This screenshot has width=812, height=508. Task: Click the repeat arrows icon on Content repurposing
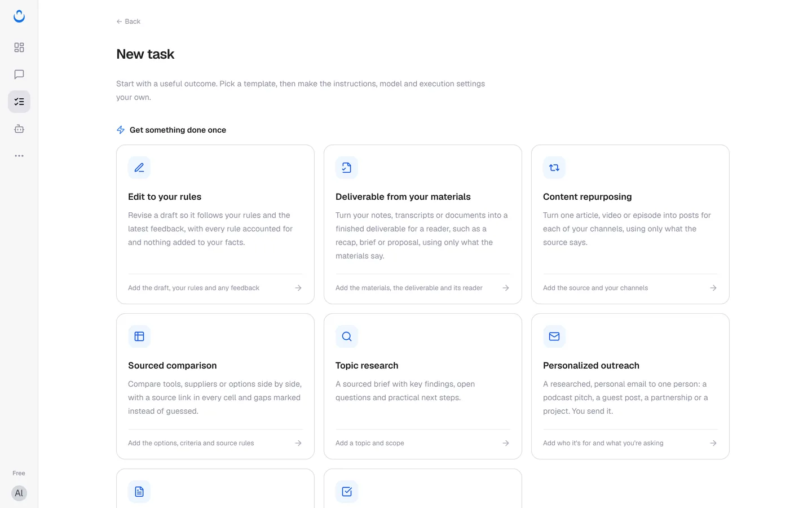pyautogui.click(x=554, y=168)
